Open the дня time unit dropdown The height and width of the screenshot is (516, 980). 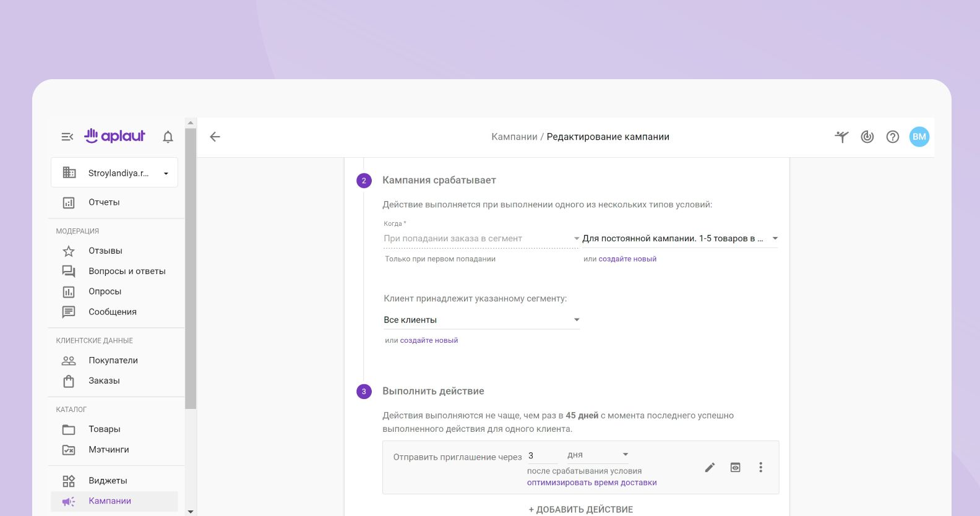click(598, 455)
